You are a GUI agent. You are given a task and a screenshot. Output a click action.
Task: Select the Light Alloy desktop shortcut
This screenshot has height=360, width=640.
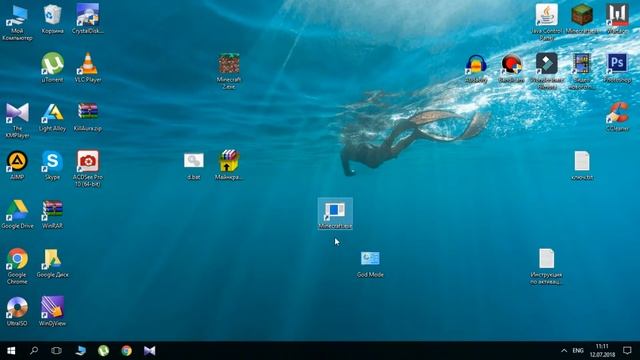[x=53, y=117]
